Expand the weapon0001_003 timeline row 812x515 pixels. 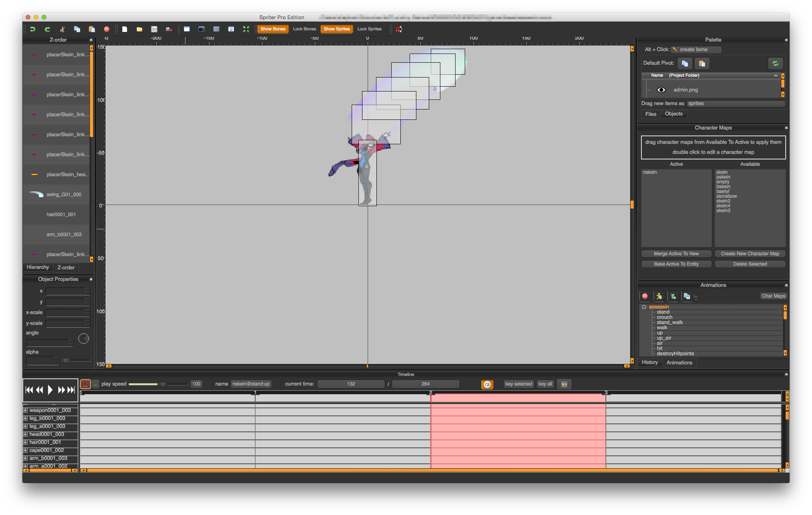pyautogui.click(x=25, y=410)
